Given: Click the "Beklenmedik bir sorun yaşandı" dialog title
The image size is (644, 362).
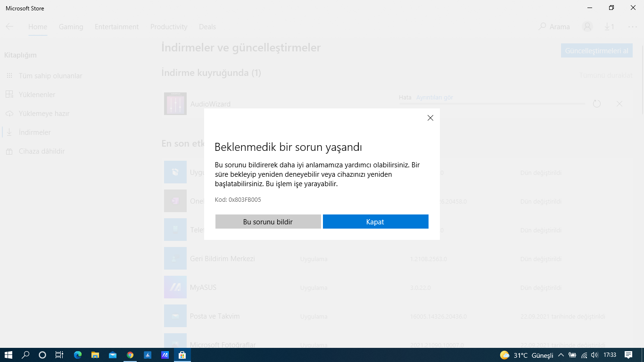Looking at the screenshot, I should pyautogui.click(x=288, y=147).
